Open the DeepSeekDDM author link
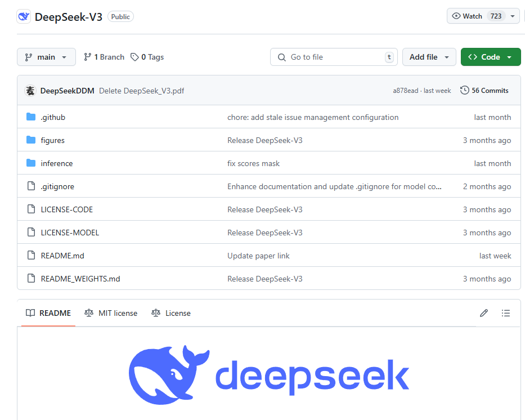The height and width of the screenshot is (420, 525). coord(68,91)
